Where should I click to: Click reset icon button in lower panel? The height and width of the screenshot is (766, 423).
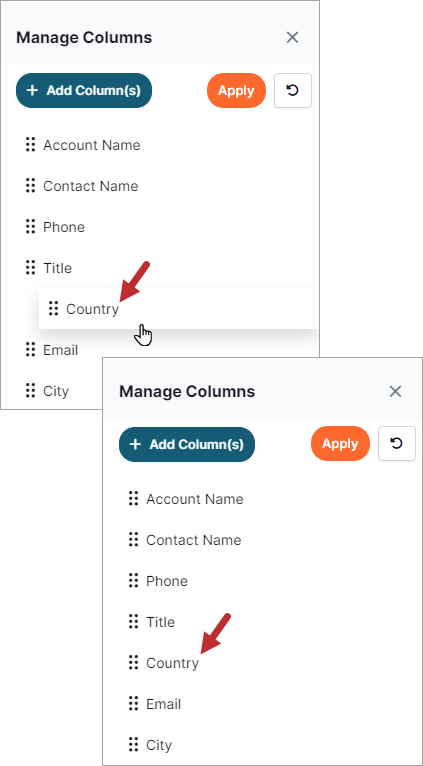point(397,444)
